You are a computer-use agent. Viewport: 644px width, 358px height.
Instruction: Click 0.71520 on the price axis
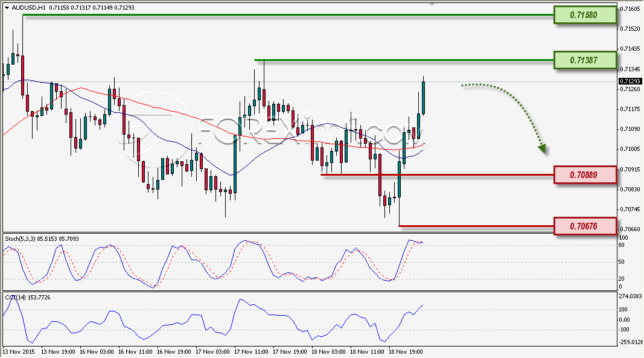tap(630, 29)
